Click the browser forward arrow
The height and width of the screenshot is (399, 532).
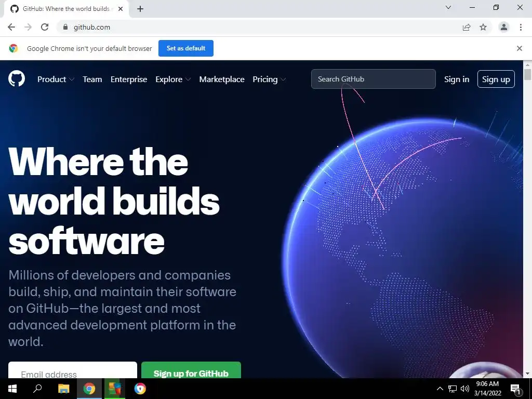pos(28,27)
